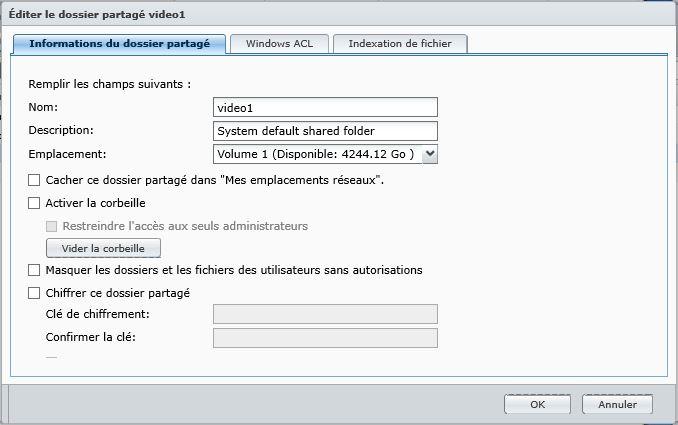Image resolution: width=678 pixels, height=425 pixels.
Task: Click the Activer la corbeille label text
Action: pyautogui.click(x=96, y=203)
